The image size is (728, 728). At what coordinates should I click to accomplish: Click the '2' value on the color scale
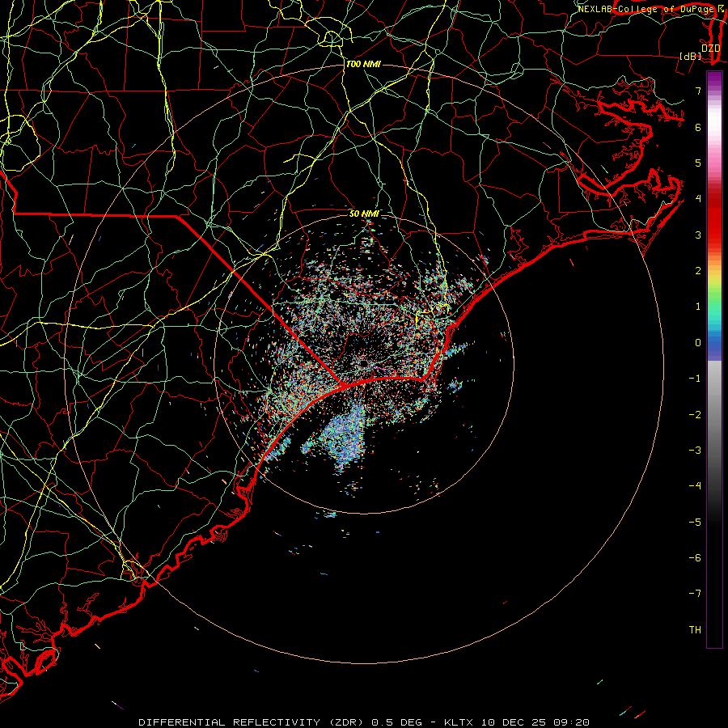[x=698, y=271]
